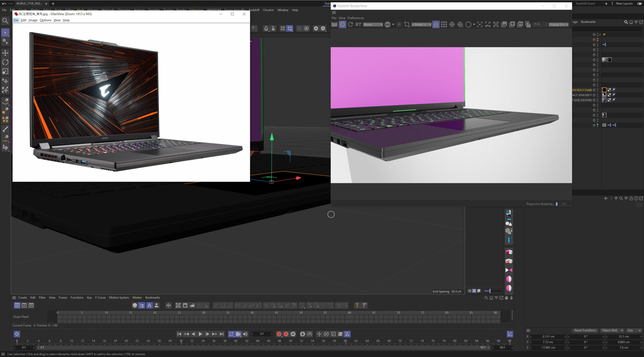Open the Object (Rel) coordinate dropdown

point(612,330)
